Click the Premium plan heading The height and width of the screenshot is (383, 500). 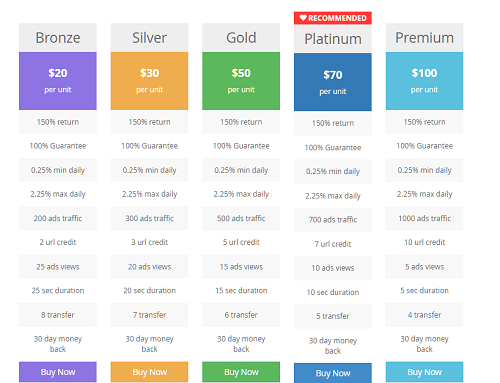(x=424, y=37)
